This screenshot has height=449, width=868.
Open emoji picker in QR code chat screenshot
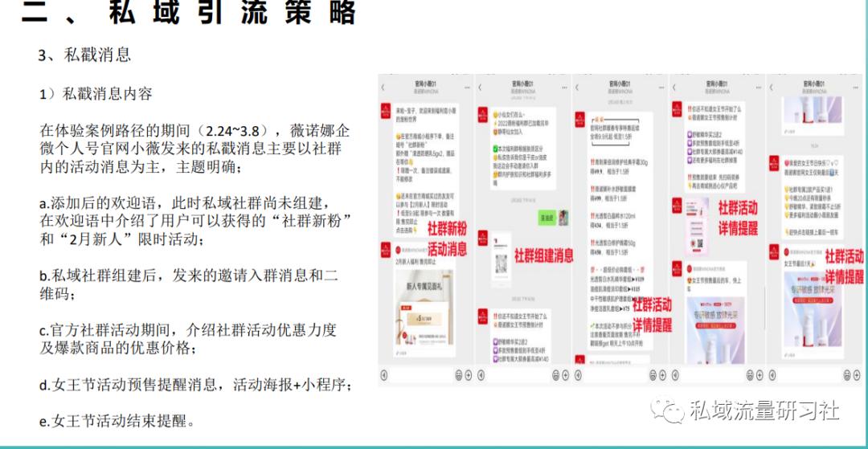[x=555, y=375]
